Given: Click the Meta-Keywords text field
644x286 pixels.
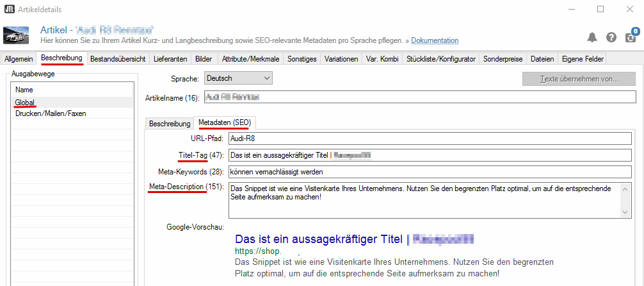Looking at the screenshot, I should pyautogui.click(x=430, y=172).
